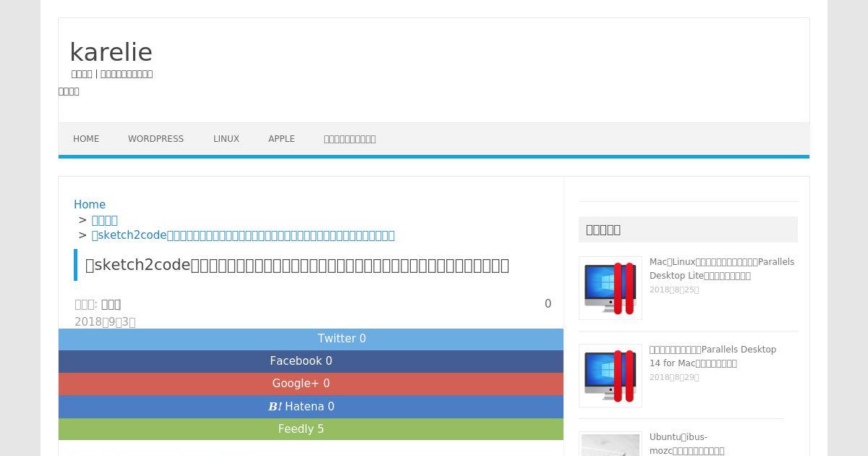Share the post via Twitter 0 button
This screenshot has height=456, width=868.
coord(311,339)
